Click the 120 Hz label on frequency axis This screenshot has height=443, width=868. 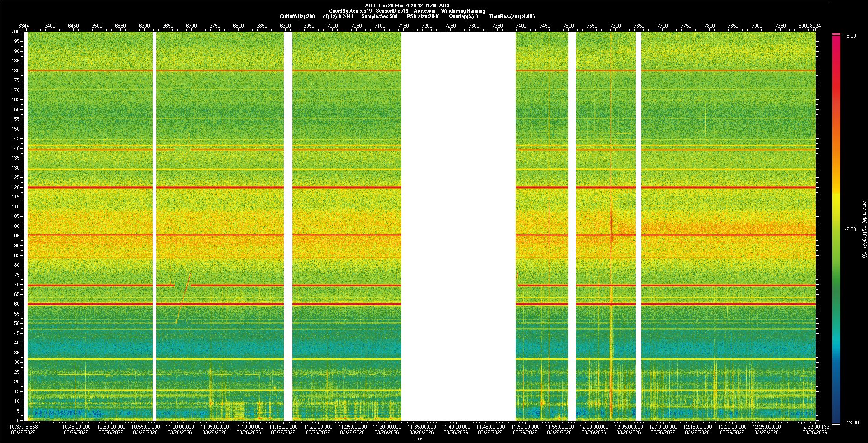[x=16, y=187]
